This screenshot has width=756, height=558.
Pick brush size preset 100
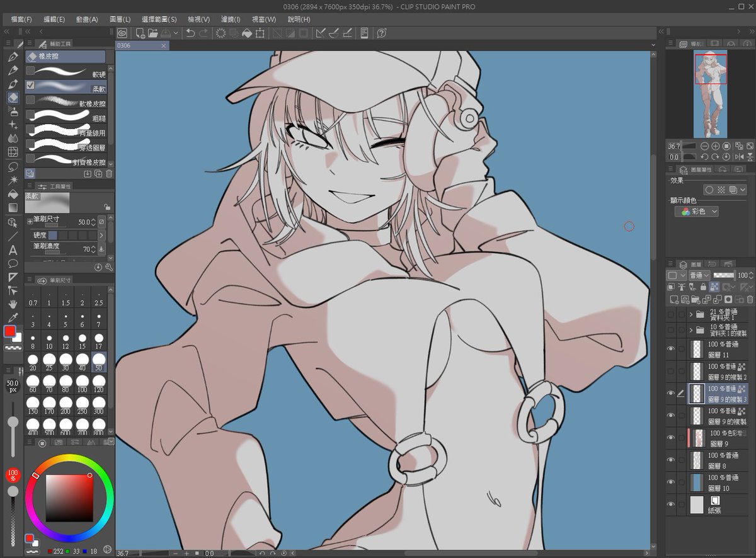coord(82,384)
